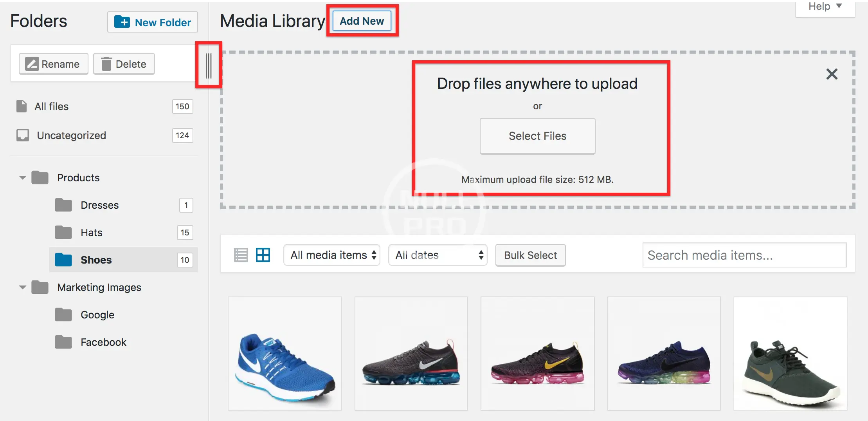Click the Rename folder button

coord(53,64)
